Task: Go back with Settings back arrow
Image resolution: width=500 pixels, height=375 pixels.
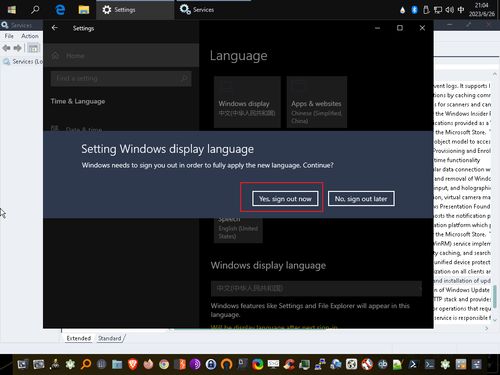Action: 55,28
